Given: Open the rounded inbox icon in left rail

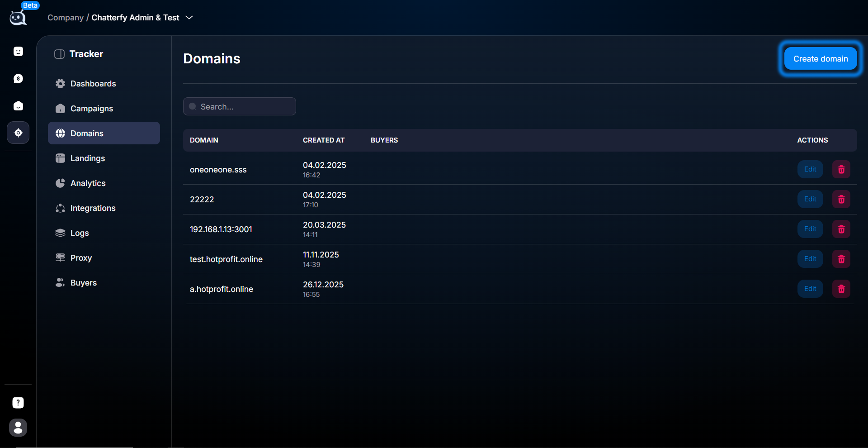Looking at the screenshot, I should pyautogui.click(x=18, y=106).
